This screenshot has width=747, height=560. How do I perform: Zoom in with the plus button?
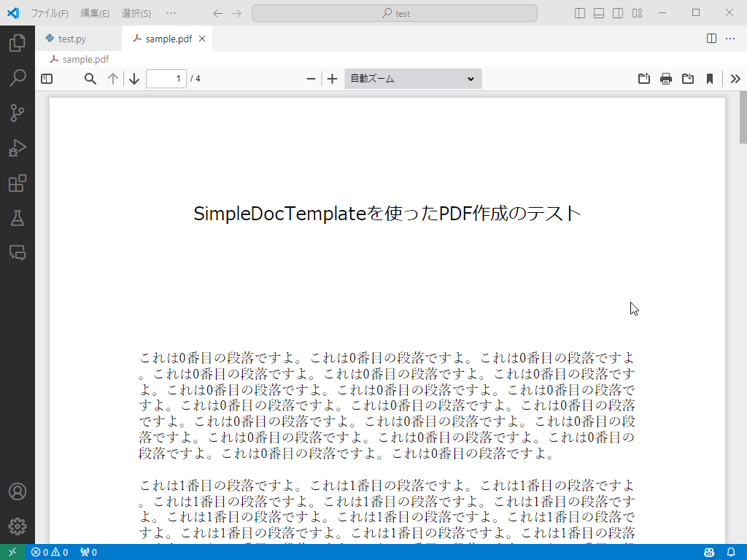(333, 79)
